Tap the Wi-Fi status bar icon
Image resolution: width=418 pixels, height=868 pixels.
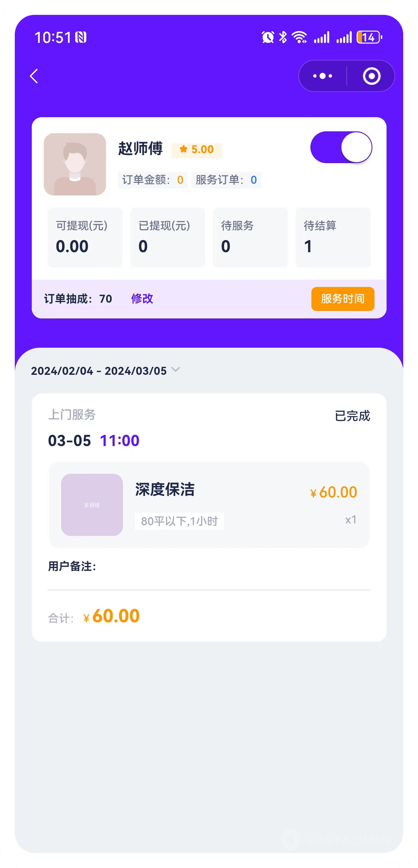pyautogui.click(x=299, y=37)
